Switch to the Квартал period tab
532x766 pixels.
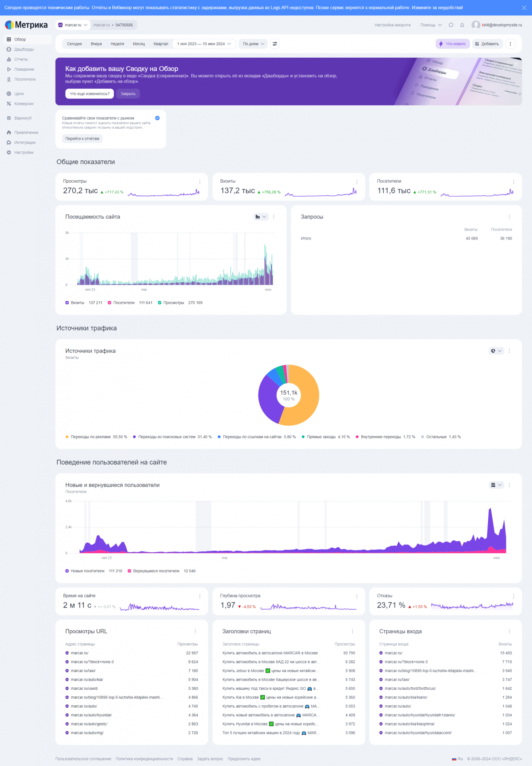161,44
